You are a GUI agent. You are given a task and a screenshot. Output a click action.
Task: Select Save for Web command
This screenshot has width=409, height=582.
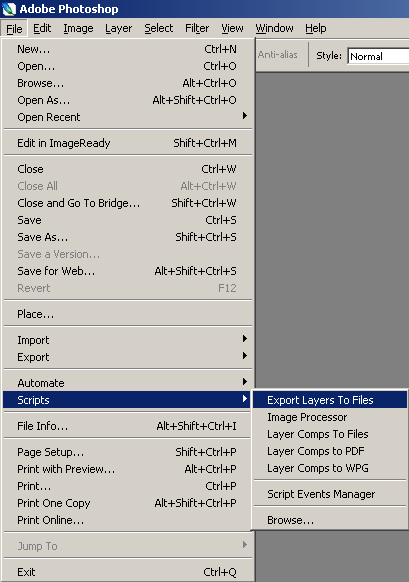pos(127,271)
